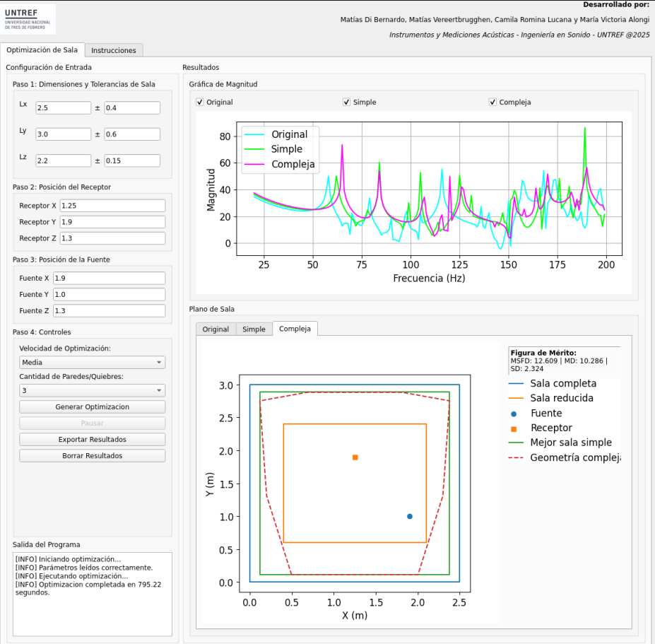The height and width of the screenshot is (644, 655).
Task: Select the Simple room plan tab
Action: pos(254,329)
